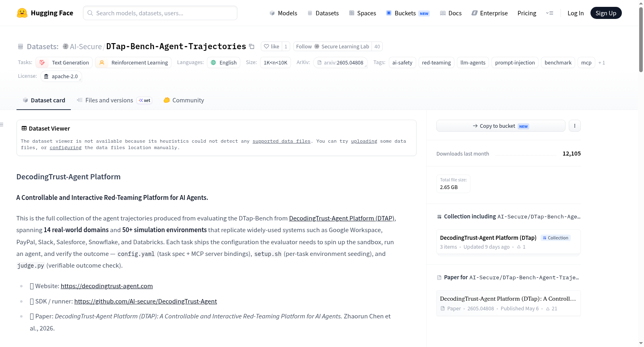
Task: Click the DTap-Bench-Agent-Trajectories dataset title
Action: point(176,46)
